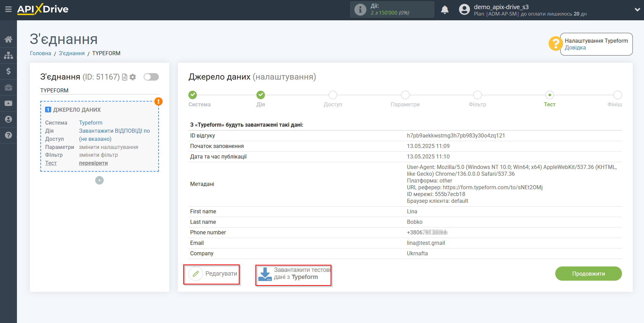Open the YouTube video sidebar icon
The height and width of the screenshot is (323, 644).
coord(8,103)
